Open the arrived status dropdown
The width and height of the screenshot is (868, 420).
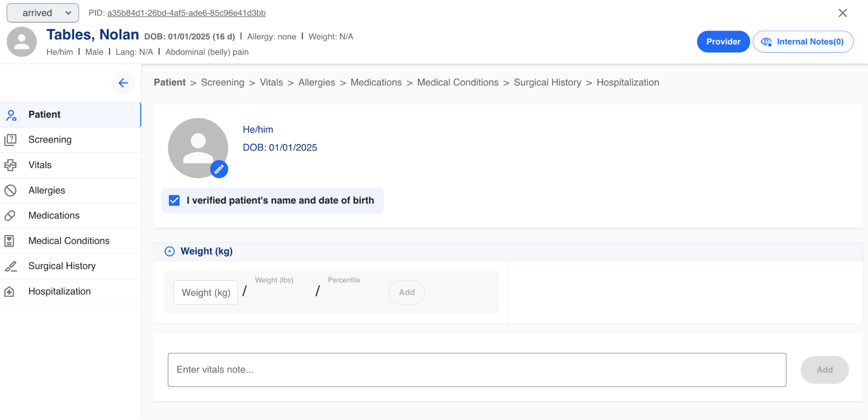pos(43,13)
